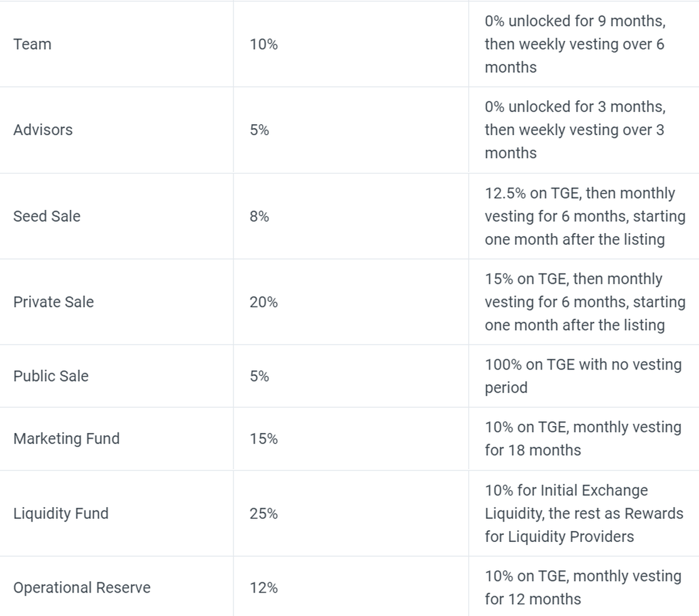Click the Team 9-month vesting description
The image size is (699, 616).
[x=575, y=44]
